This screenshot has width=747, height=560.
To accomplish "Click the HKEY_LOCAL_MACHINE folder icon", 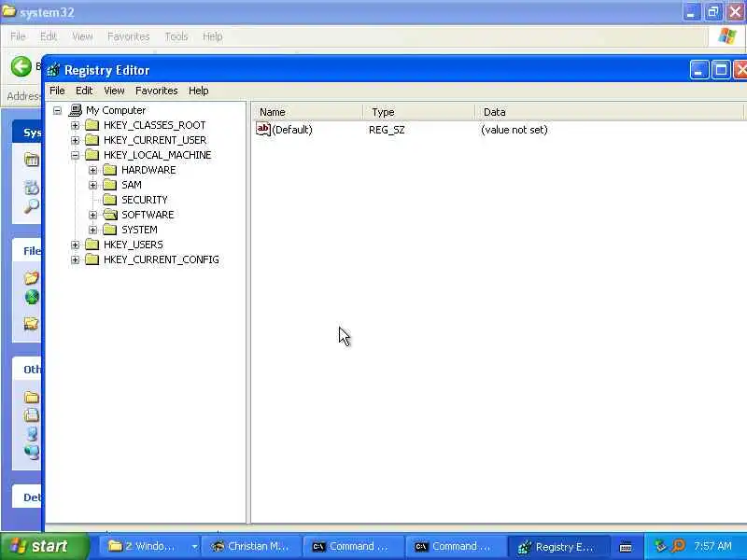I will [x=92, y=155].
